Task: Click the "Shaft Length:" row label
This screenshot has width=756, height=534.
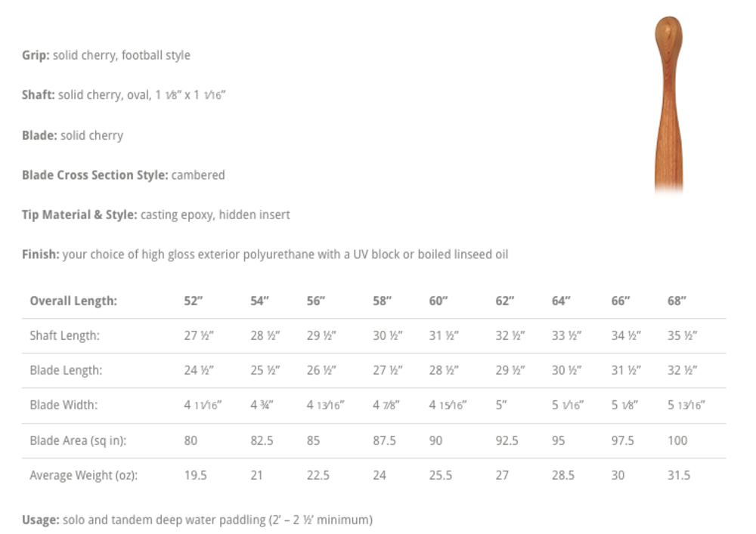Action: pyautogui.click(x=65, y=335)
